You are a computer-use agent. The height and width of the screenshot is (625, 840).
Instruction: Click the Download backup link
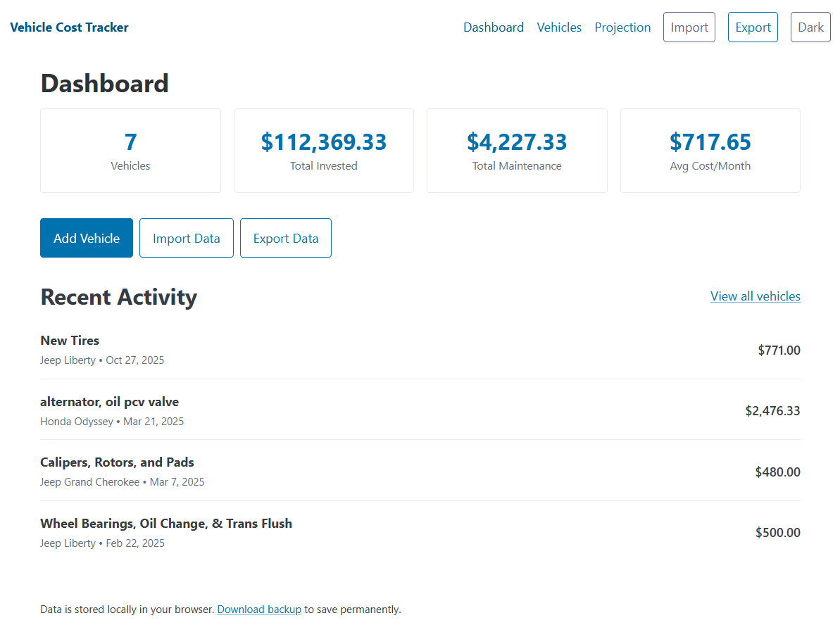point(259,609)
